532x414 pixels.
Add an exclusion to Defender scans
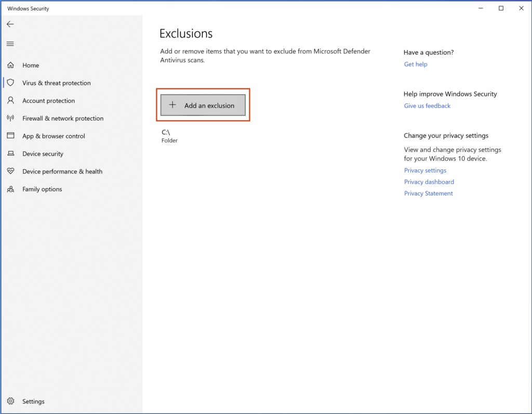coord(203,105)
